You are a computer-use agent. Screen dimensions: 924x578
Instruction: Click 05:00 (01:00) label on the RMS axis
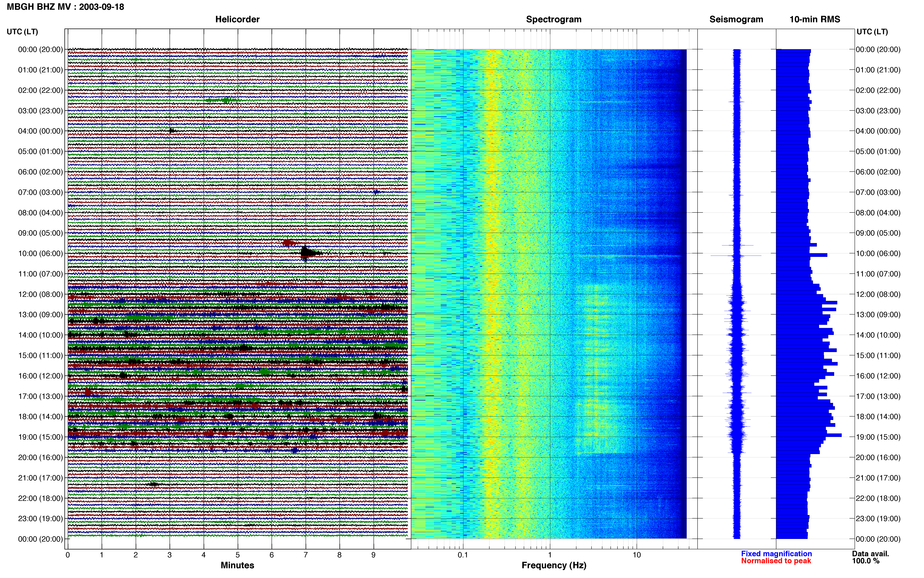click(878, 151)
